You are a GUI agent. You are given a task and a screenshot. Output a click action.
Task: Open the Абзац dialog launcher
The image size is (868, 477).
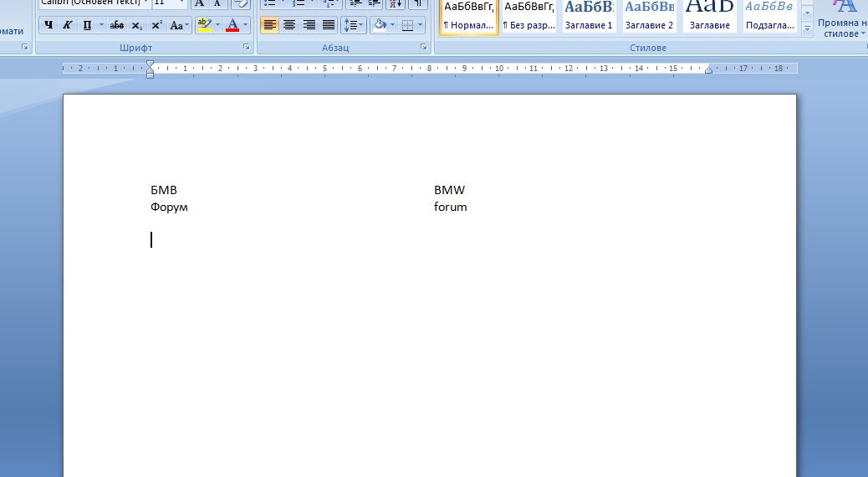coord(424,48)
